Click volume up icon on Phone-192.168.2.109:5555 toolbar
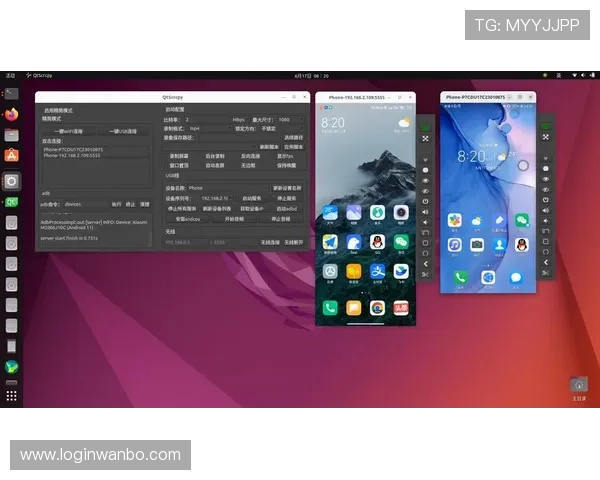Image resolution: width=600 pixels, height=480 pixels. [x=425, y=212]
